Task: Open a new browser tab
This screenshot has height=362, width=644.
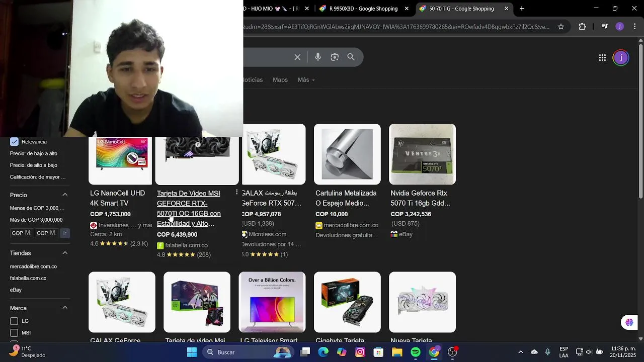Action: pyautogui.click(x=522, y=9)
